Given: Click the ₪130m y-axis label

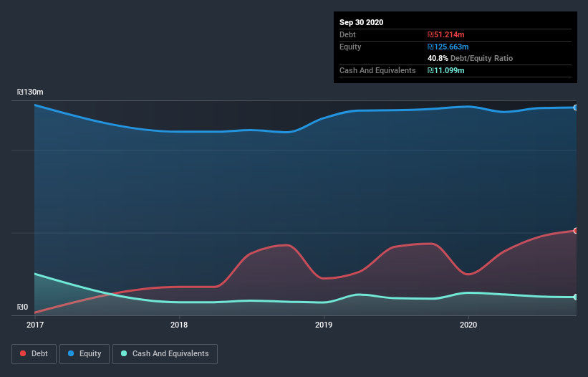Looking at the screenshot, I should click(x=30, y=92).
